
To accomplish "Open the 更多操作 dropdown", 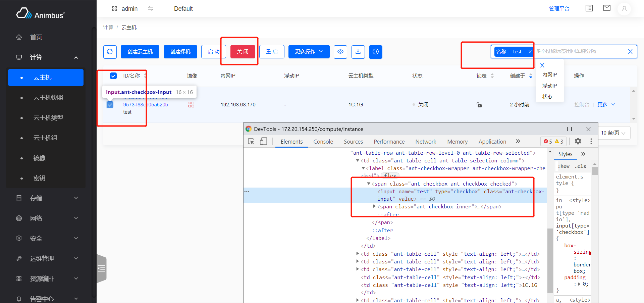I will pyautogui.click(x=309, y=52).
